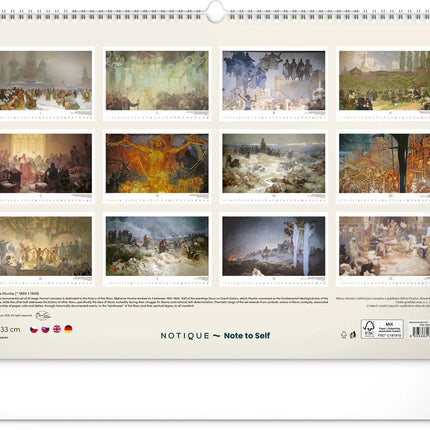
Task: Open the snowy battlefield painting in middle row
Action: (x=274, y=163)
